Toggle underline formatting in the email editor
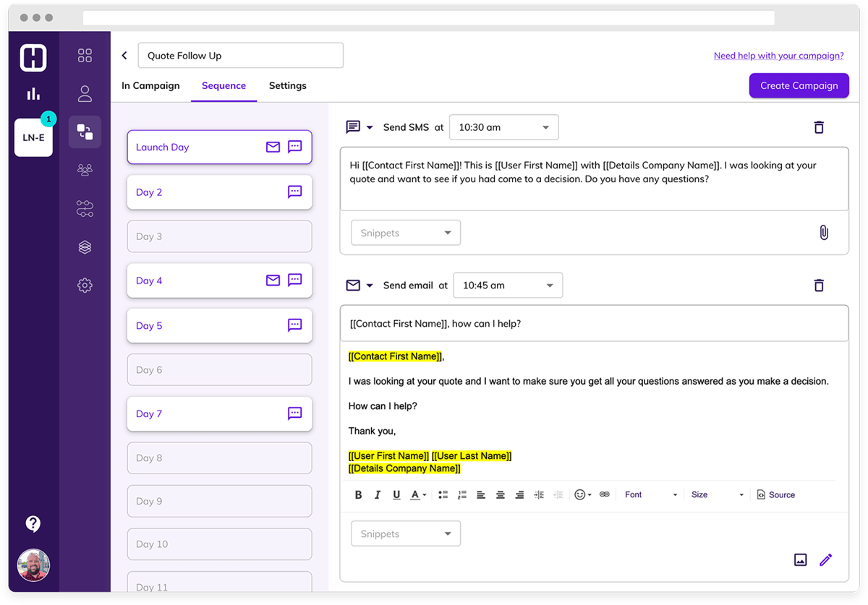Viewport: 868px width, 605px height. (396, 494)
